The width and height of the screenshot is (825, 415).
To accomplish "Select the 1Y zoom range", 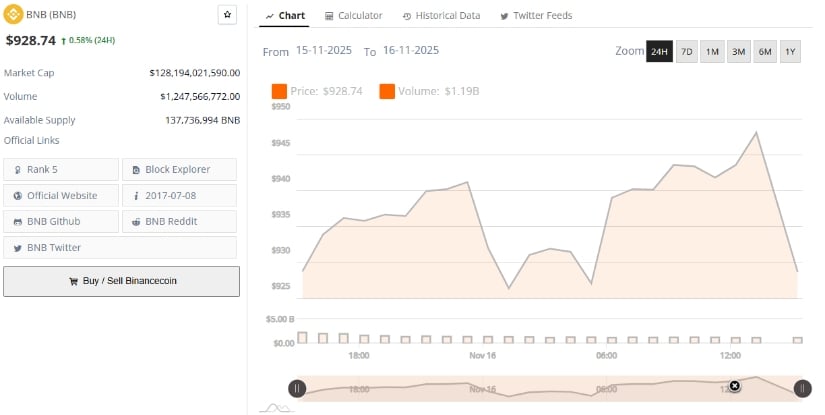I will click(790, 51).
